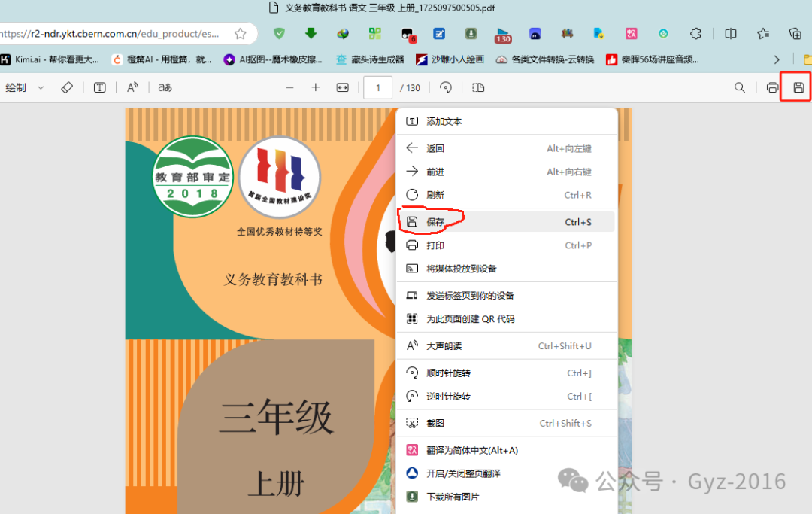Open page view layout options
Viewport: 812px width, 514px height.
tap(478, 87)
